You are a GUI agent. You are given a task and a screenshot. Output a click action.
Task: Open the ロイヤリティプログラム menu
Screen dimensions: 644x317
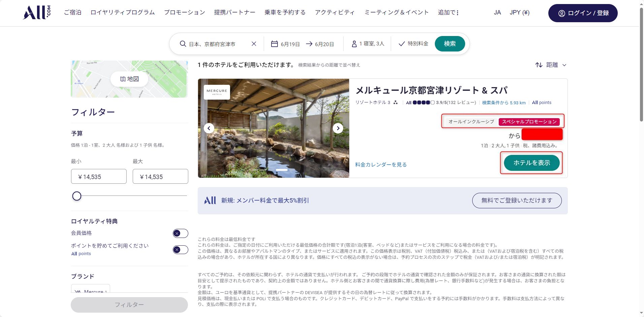tap(123, 12)
